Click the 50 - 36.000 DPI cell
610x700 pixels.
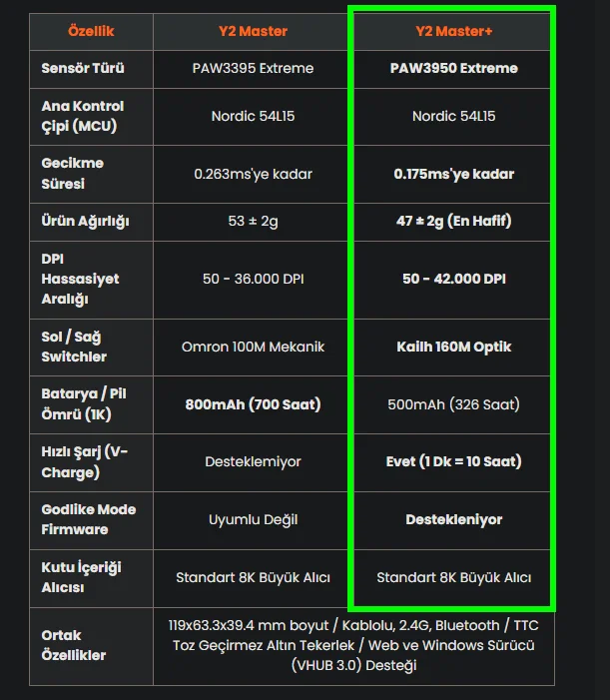point(253,279)
